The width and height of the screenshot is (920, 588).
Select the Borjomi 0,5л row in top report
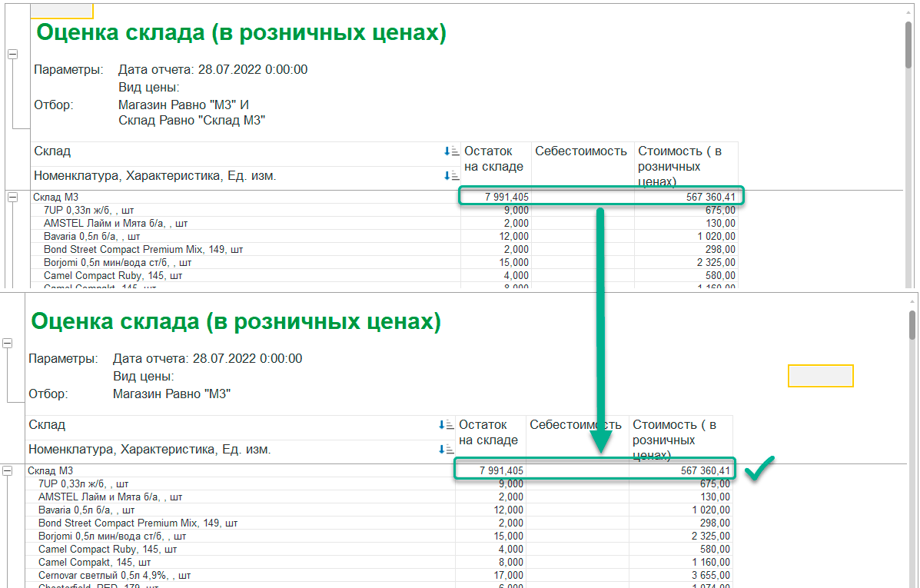pos(384,262)
